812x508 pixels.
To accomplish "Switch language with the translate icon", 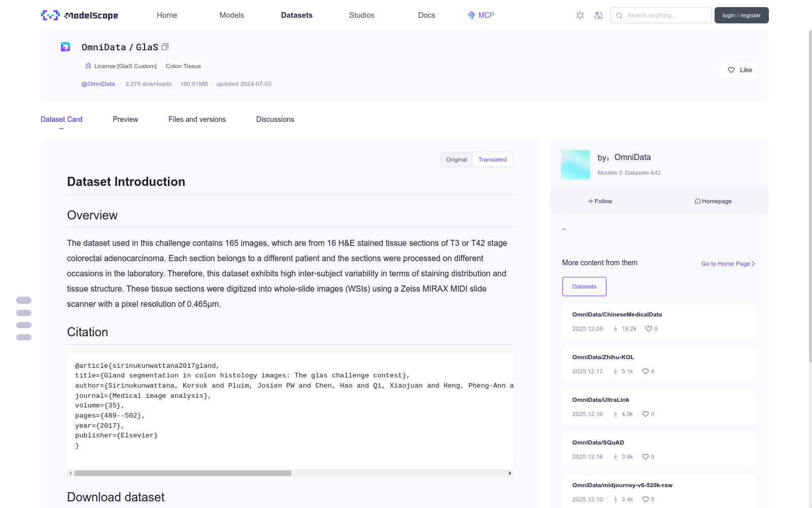I will coord(598,15).
